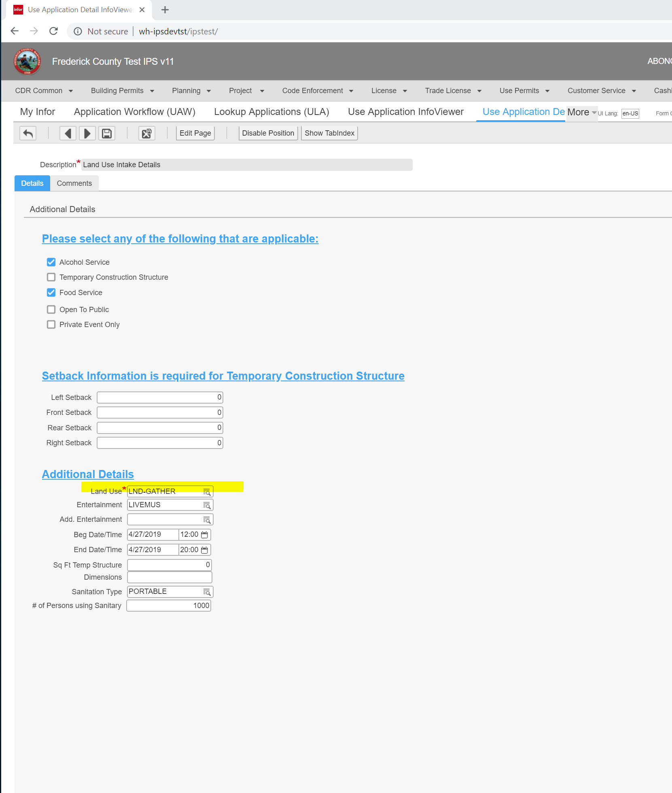Screen dimensions: 672x793
Task: Uncheck Alcohol Service checkbox
Action: 51,262
